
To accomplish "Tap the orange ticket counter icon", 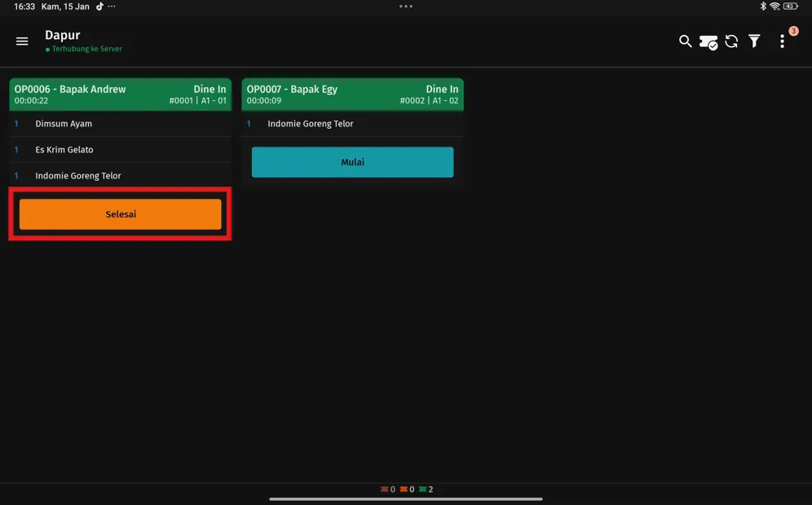I will pyautogui.click(x=404, y=490).
